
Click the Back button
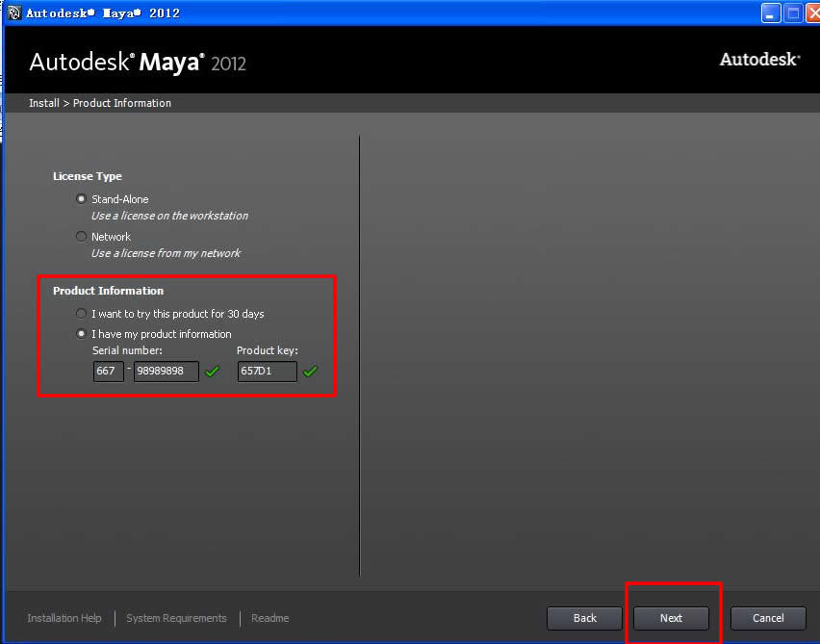584,618
